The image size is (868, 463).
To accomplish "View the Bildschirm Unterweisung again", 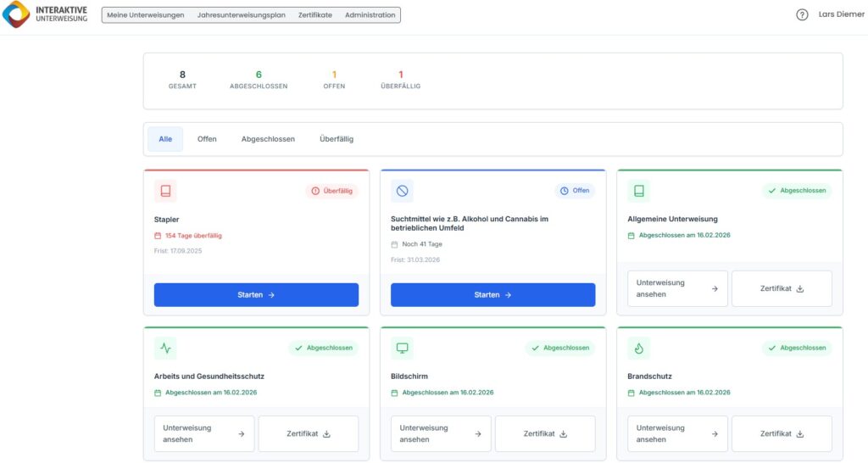I will coord(442,433).
